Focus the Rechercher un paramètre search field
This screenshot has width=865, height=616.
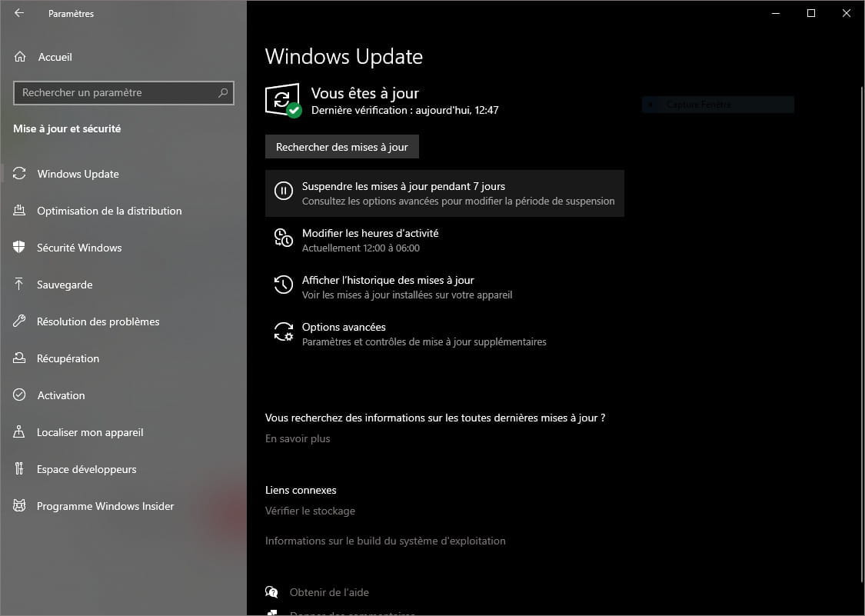point(124,93)
